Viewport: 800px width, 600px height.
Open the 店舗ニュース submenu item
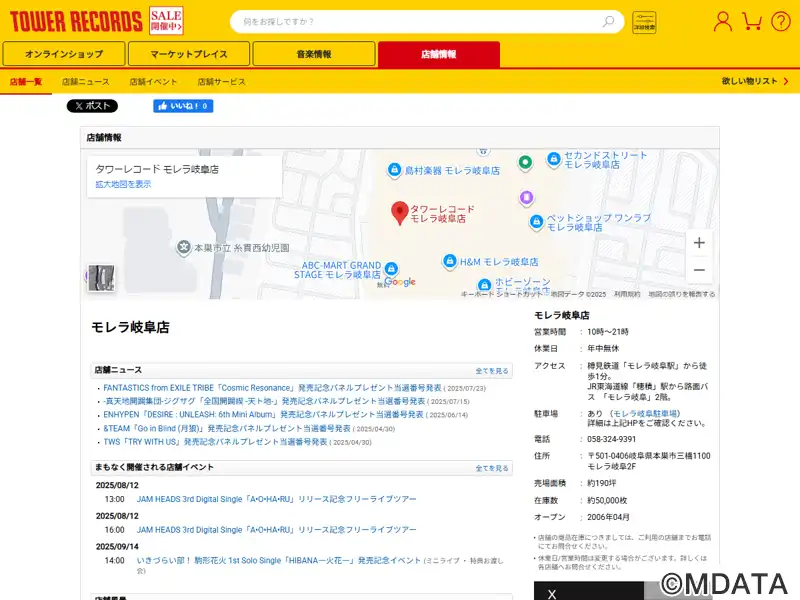(86, 82)
